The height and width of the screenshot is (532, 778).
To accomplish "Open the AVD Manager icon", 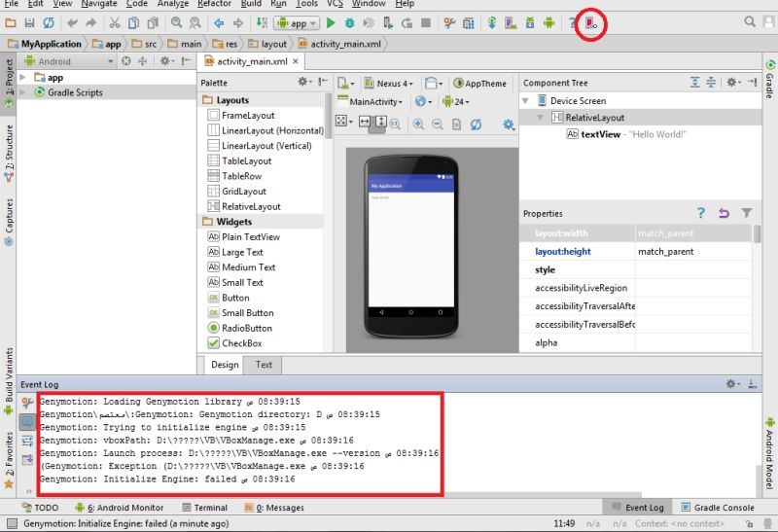I will (511, 23).
